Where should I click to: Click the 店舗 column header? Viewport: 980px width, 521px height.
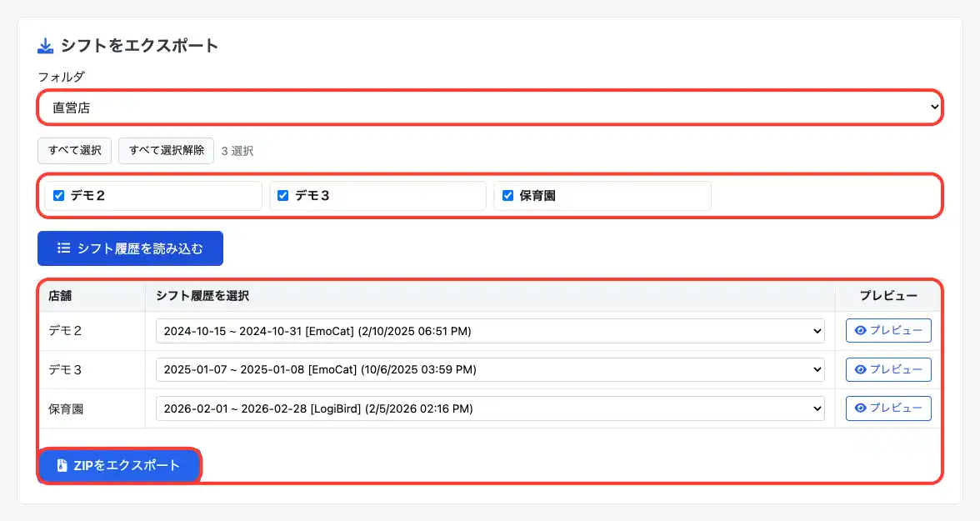click(x=60, y=296)
